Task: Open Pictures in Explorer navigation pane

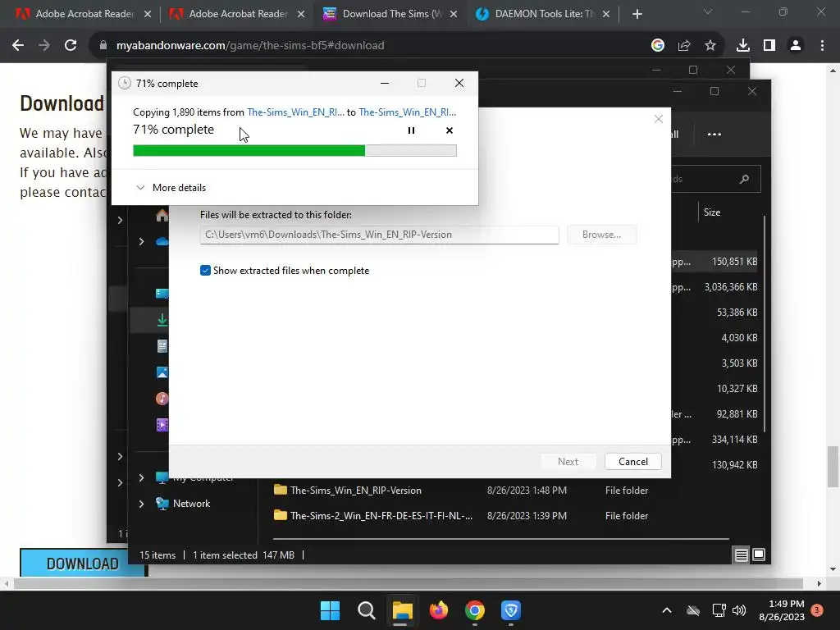Action: tap(162, 372)
